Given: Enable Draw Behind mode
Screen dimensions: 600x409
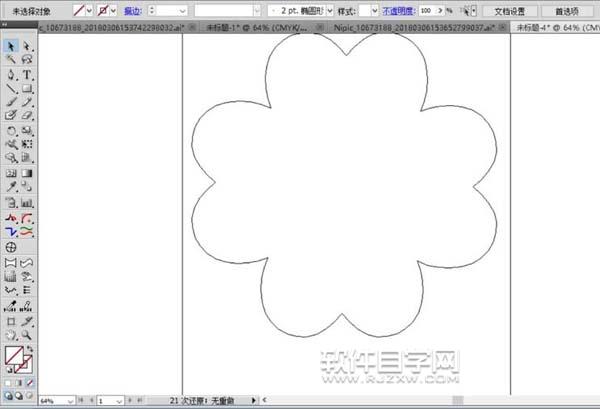Looking at the screenshot, I should coord(19,396).
